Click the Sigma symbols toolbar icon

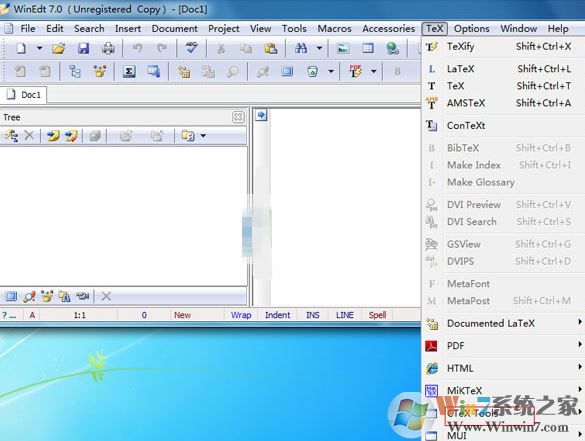(x=129, y=71)
